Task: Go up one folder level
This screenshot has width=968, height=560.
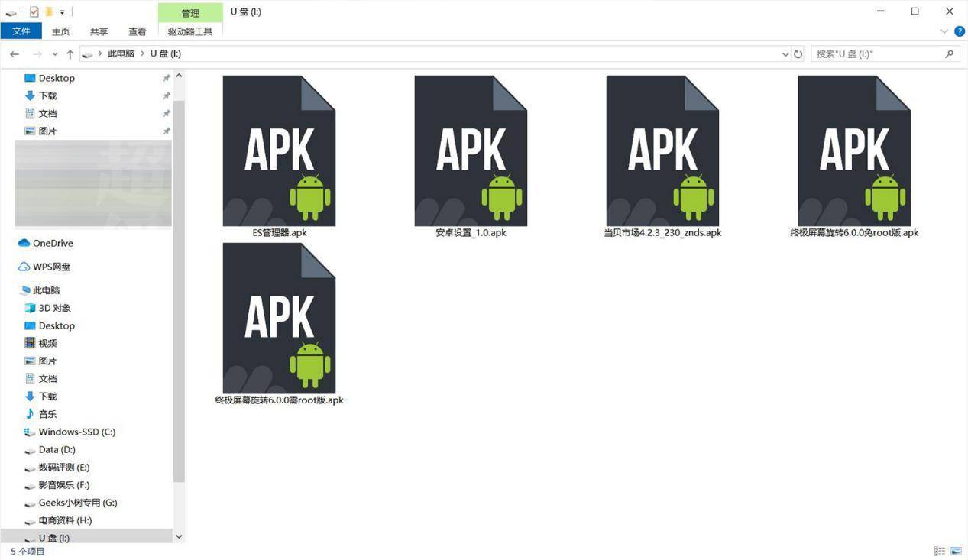Action: [x=70, y=54]
